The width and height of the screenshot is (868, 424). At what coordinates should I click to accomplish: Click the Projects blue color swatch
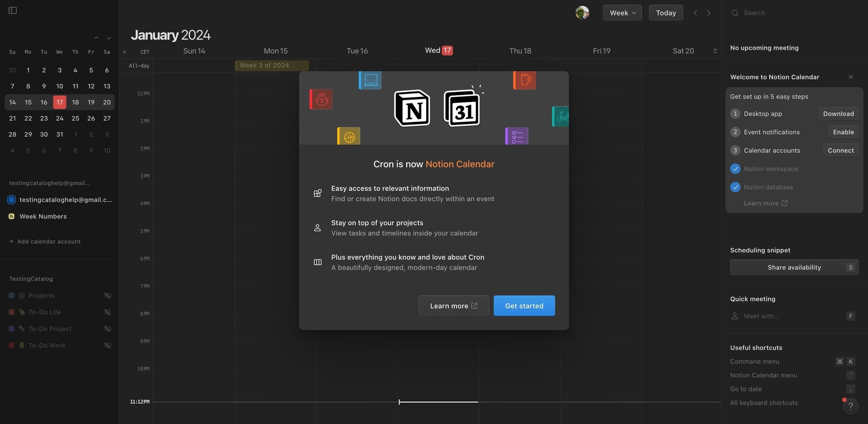tap(12, 296)
